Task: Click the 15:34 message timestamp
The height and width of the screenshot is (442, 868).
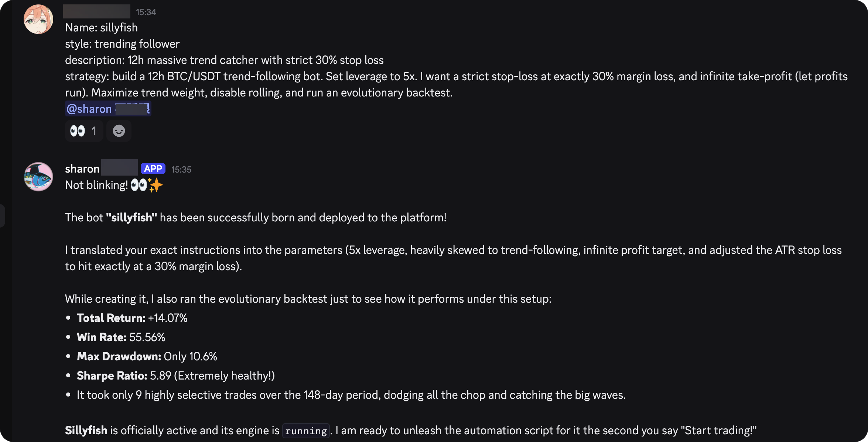Action: click(x=146, y=12)
